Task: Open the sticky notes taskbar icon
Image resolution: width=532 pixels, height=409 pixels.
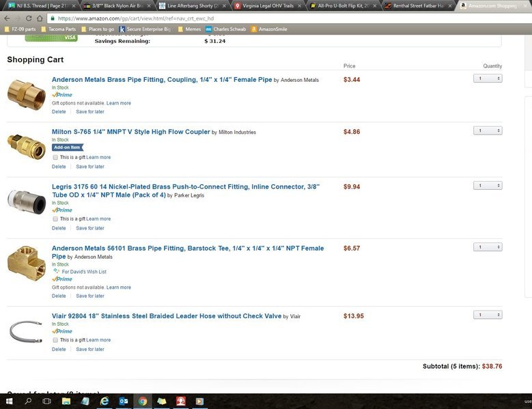Action: [x=161, y=401]
